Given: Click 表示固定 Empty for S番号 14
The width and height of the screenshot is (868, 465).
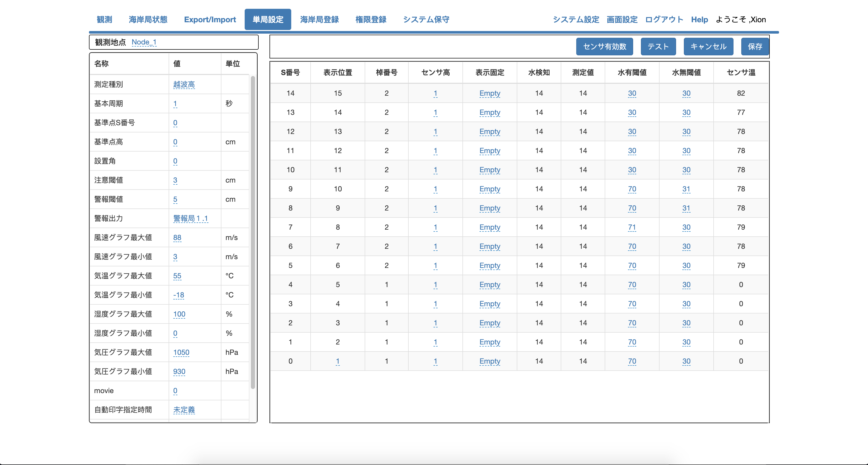Looking at the screenshot, I should click(489, 93).
